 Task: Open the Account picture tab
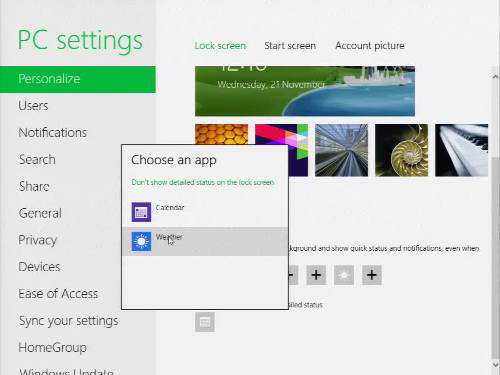(370, 46)
